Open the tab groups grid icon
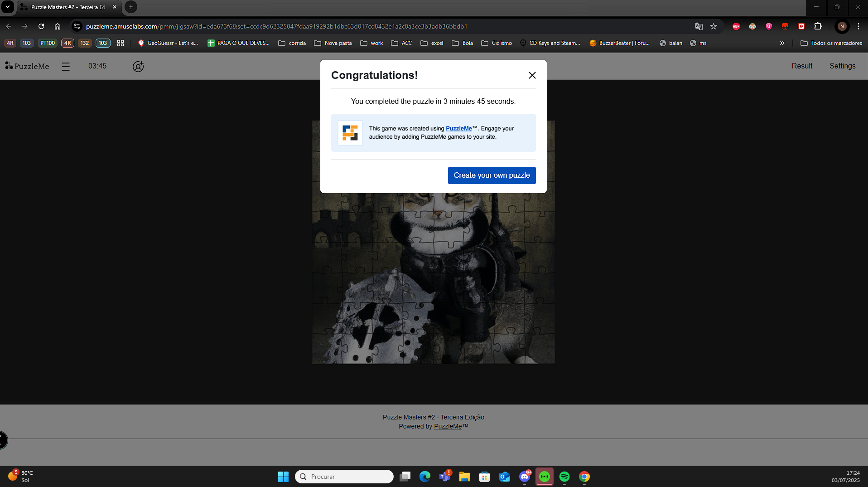This screenshot has height=487, width=868. [x=121, y=43]
